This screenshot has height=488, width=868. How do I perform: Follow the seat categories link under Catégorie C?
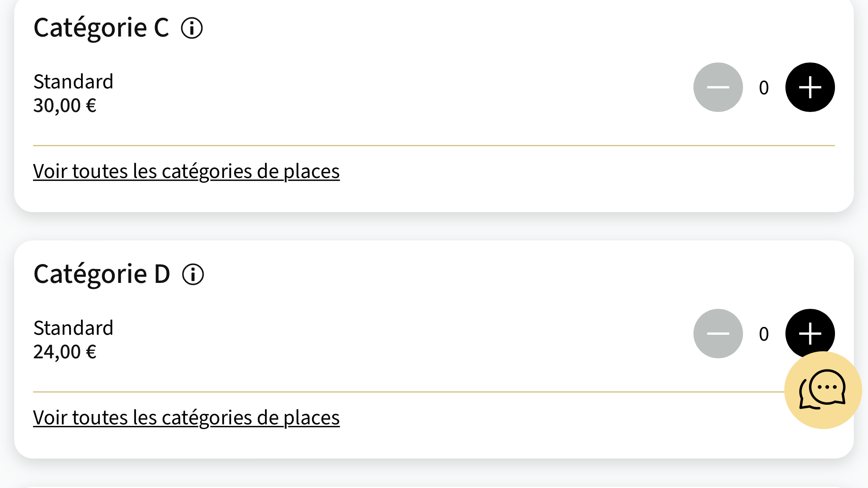(186, 171)
